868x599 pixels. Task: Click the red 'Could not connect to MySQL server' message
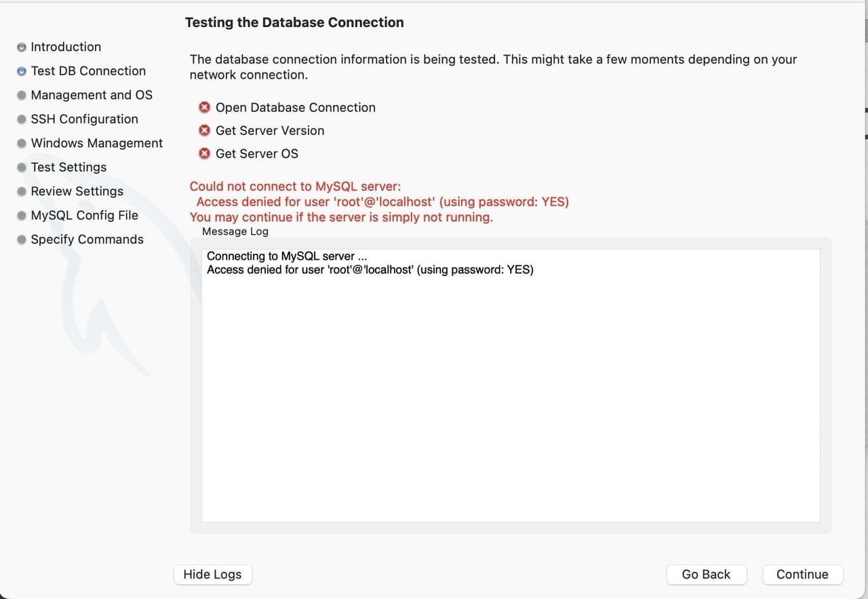(295, 187)
